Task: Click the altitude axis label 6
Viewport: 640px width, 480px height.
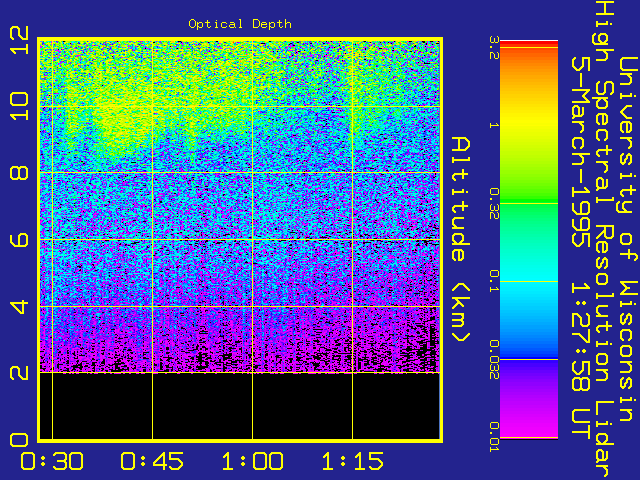Action: [x=19, y=239]
